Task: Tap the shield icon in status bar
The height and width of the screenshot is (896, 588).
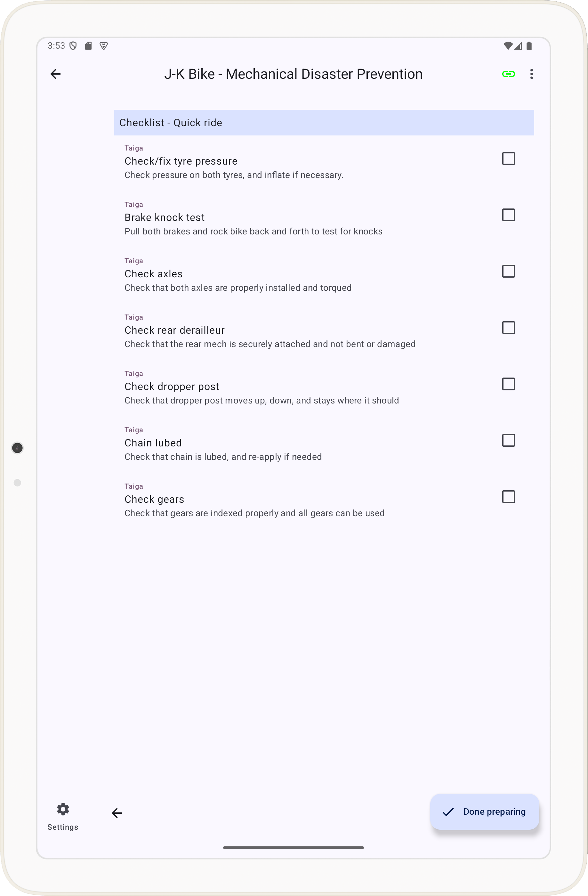Action: 73,46
